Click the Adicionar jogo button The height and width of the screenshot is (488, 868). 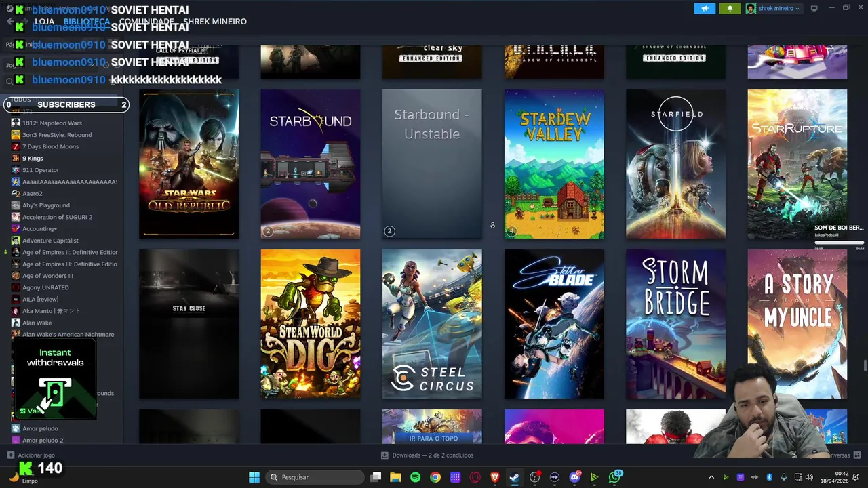point(31,455)
